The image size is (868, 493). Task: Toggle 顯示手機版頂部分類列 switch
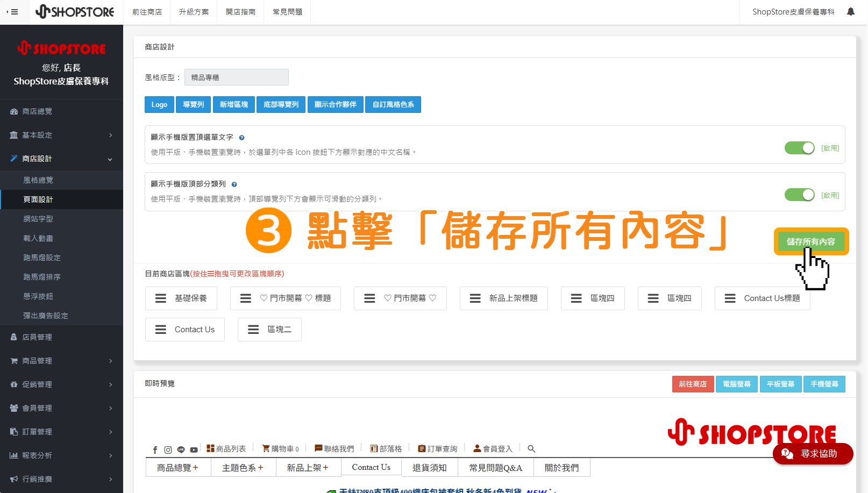click(x=800, y=195)
